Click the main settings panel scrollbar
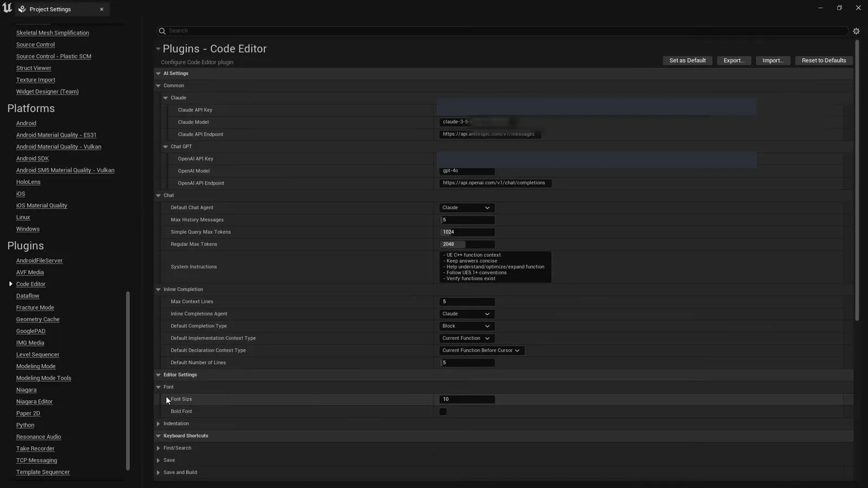Image resolution: width=868 pixels, height=488 pixels. 857,180
